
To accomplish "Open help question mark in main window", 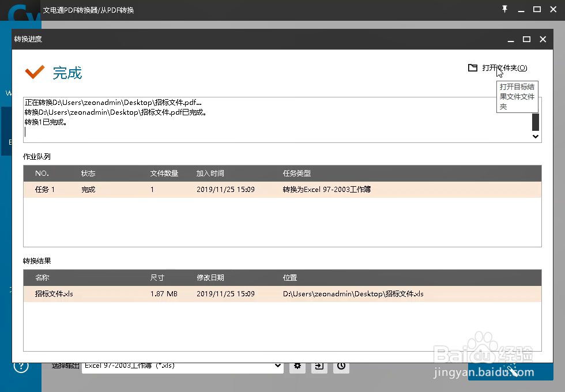I will [x=21, y=367].
